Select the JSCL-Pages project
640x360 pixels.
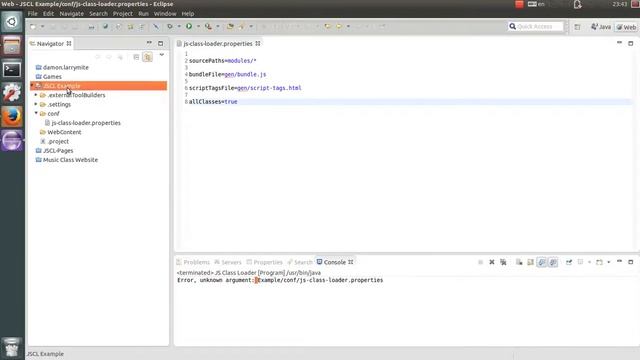(x=58, y=151)
